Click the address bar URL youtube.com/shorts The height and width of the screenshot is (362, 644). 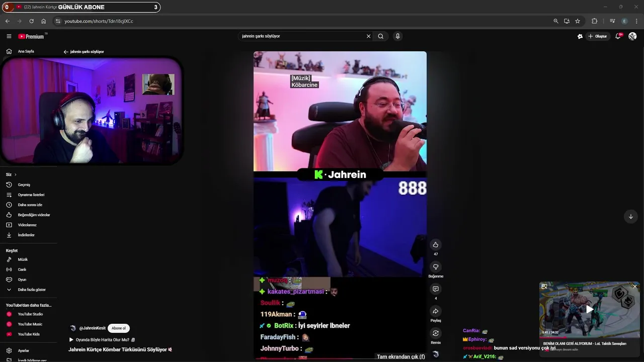(99, 21)
